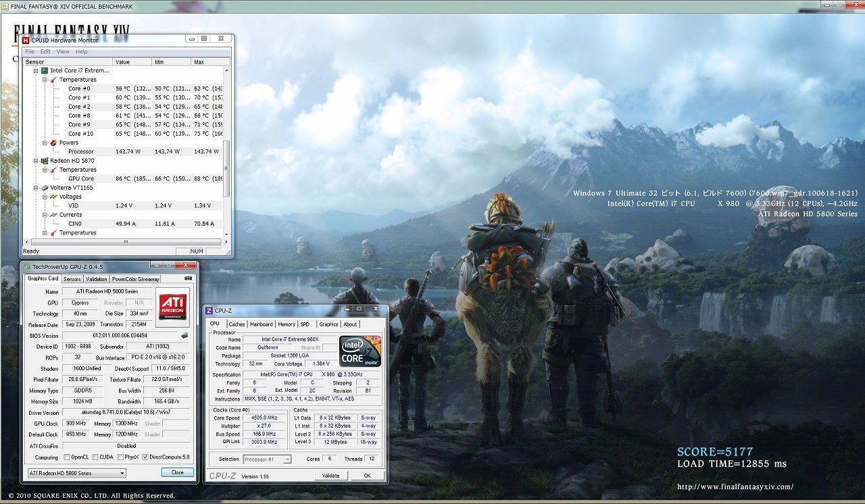Toggle the OpenCL checkbox in GPU-Z

coord(67,457)
